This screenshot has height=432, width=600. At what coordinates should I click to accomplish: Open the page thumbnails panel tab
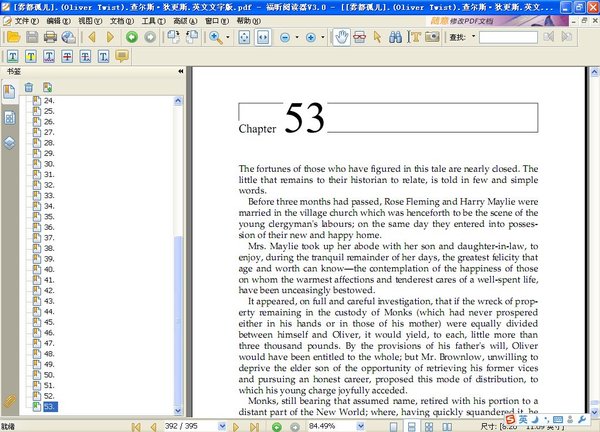coord(10,118)
